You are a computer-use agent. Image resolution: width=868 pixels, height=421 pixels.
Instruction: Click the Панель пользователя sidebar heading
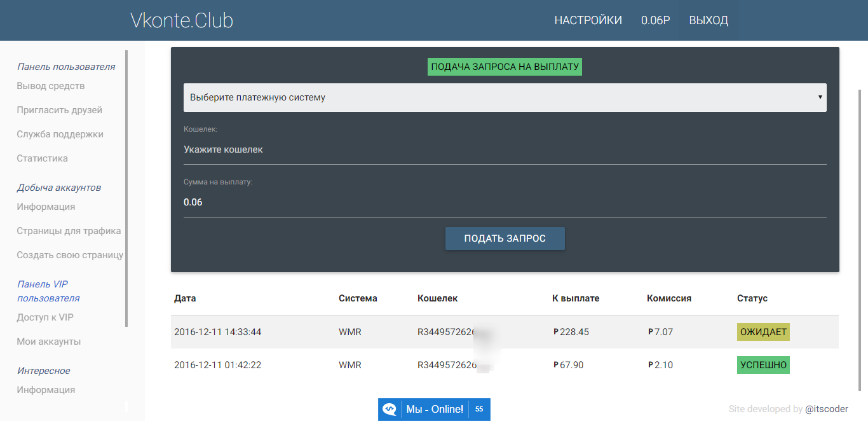66,67
